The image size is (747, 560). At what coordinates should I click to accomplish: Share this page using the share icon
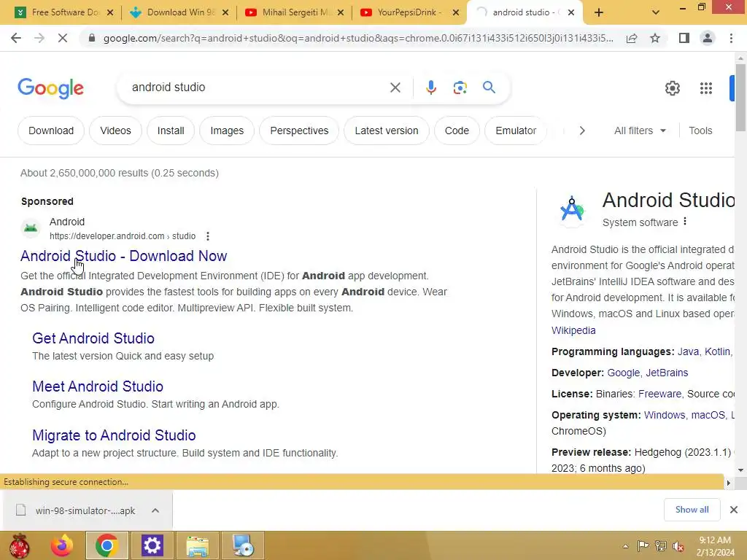tap(632, 38)
